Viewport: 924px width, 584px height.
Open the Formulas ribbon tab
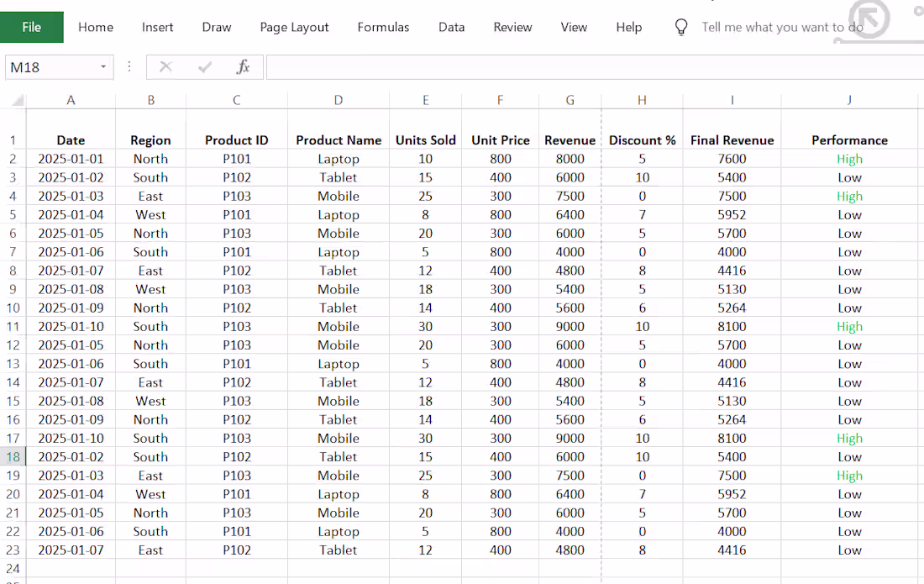(383, 27)
